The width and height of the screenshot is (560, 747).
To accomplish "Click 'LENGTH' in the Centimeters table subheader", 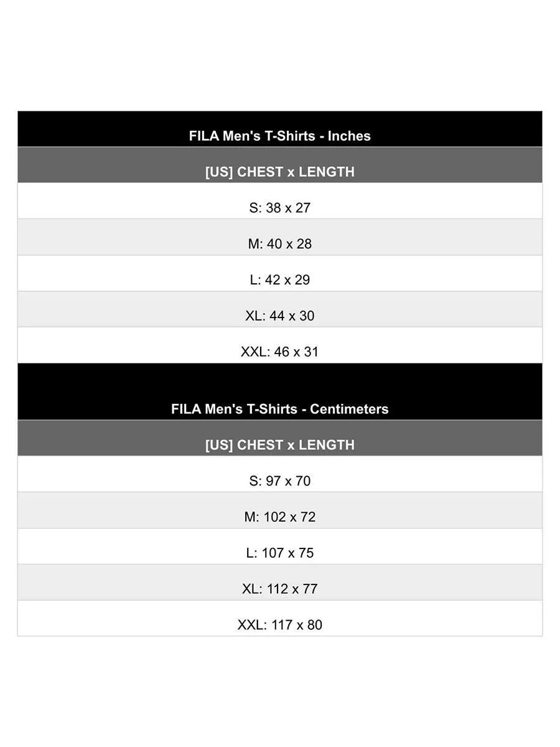I will (326, 445).
